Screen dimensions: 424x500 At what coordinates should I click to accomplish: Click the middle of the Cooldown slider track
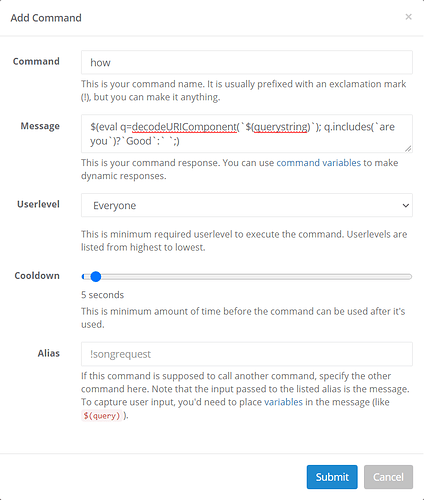click(247, 276)
